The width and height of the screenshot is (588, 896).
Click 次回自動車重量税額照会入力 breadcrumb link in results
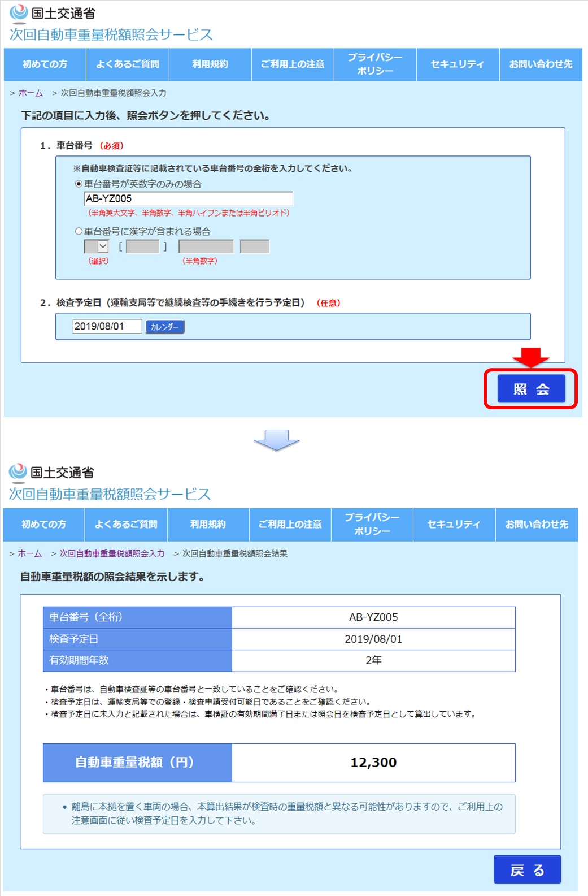pos(112,553)
